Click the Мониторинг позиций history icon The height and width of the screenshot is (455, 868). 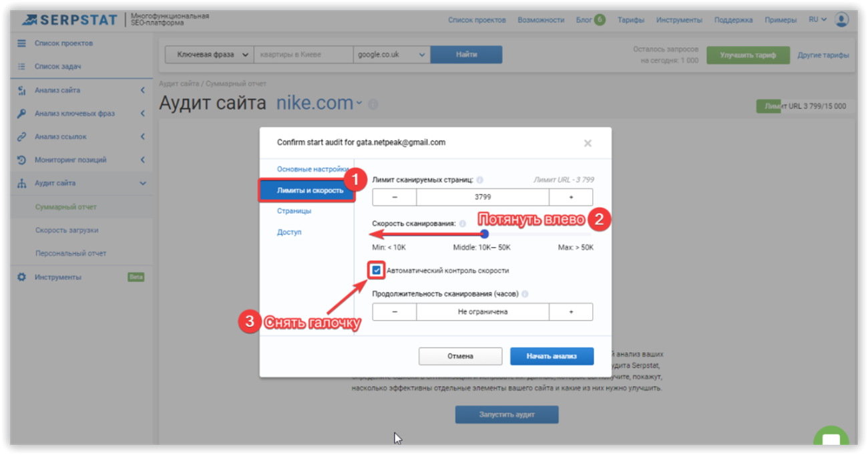tap(21, 160)
